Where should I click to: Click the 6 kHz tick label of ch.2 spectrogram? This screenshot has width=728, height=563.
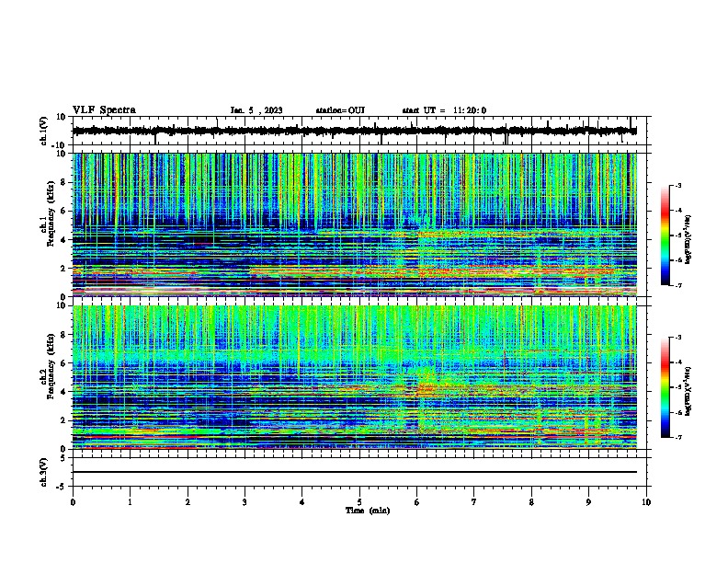(x=63, y=363)
